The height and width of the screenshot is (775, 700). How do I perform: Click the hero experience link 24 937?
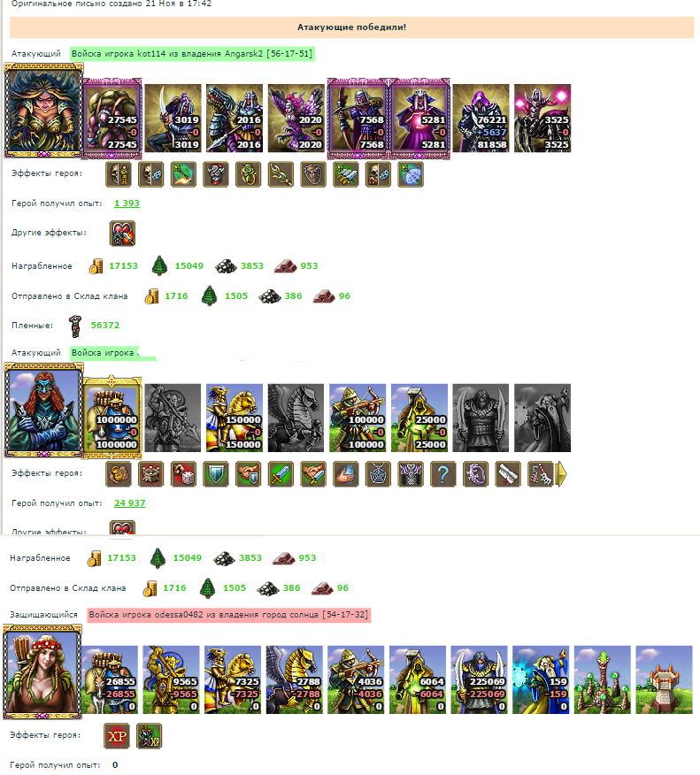(129, 503)
